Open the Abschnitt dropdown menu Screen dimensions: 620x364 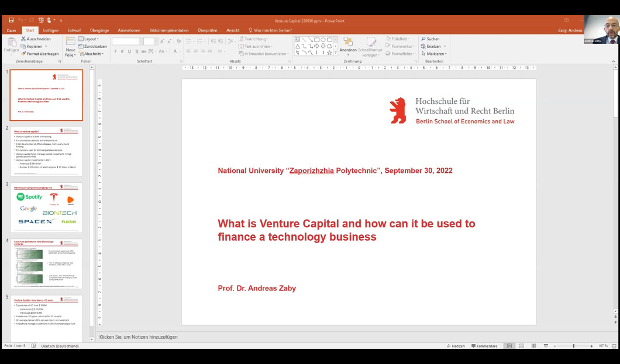coord(93,54)
